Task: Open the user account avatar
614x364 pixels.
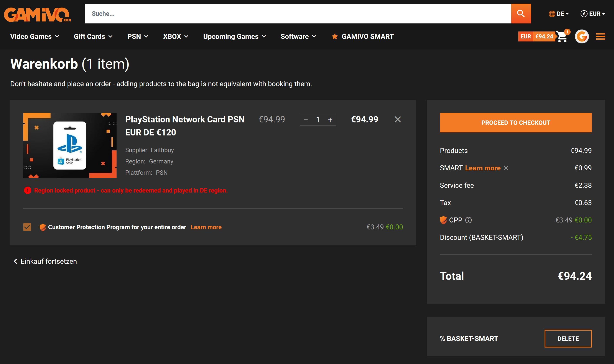Action: tap(582, 36)
